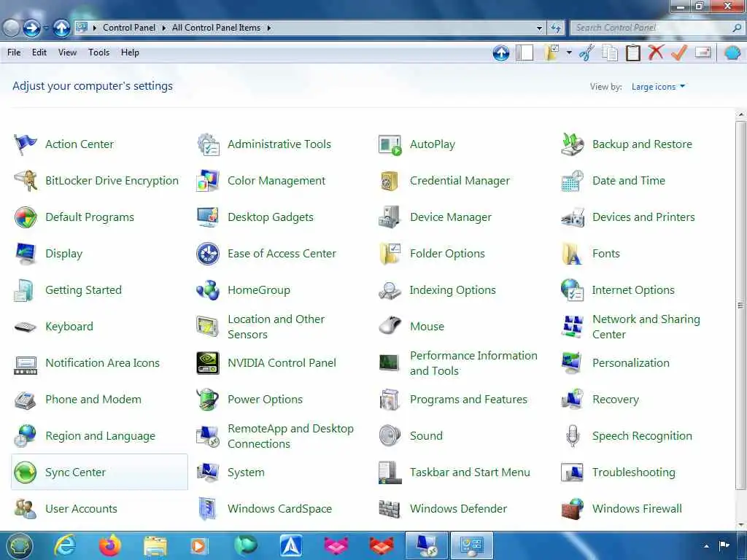Open the Administrative Tools gear icon
747x560 pixels.
pyautogui.click(x=208, y=144)
